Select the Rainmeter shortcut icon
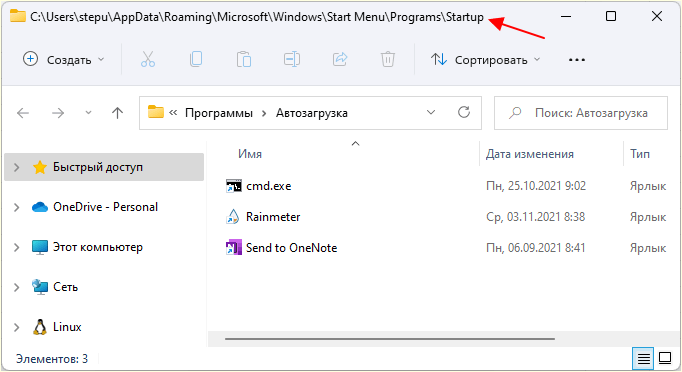The image size is (682, 372). (x=233, y=217)
